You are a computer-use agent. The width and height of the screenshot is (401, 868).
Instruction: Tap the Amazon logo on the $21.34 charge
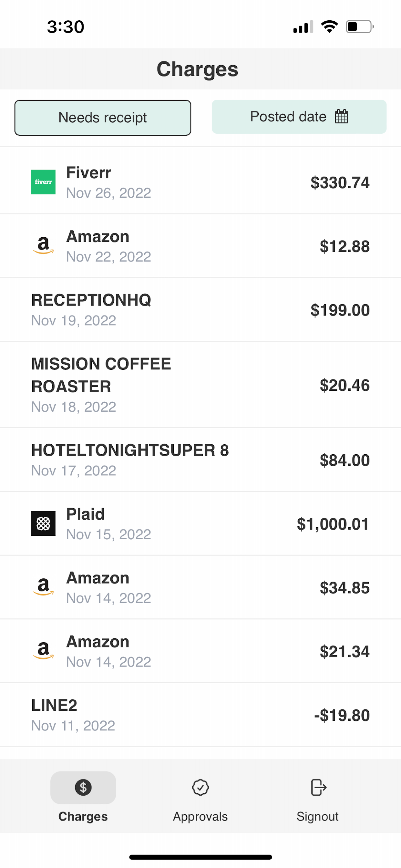click(43, 650)
